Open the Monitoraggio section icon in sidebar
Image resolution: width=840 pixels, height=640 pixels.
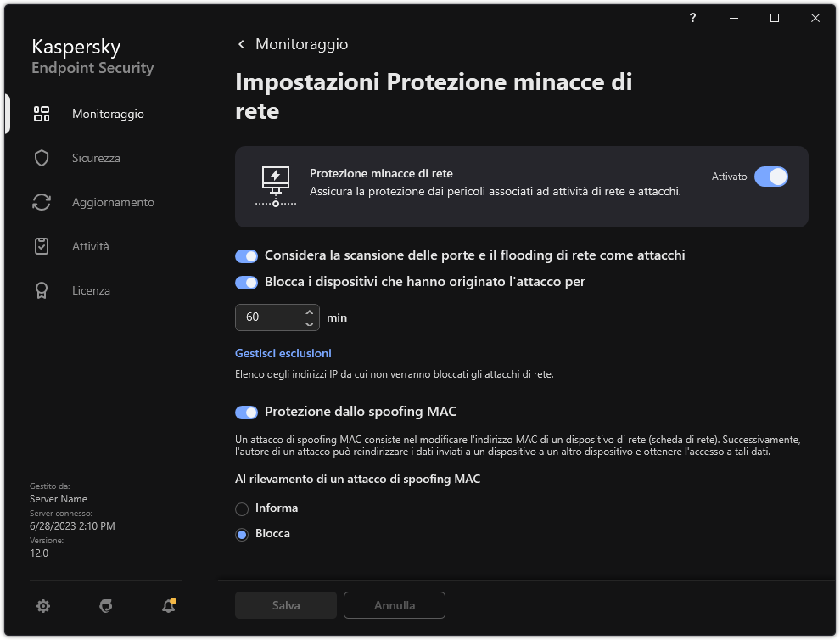coord(42,113)
